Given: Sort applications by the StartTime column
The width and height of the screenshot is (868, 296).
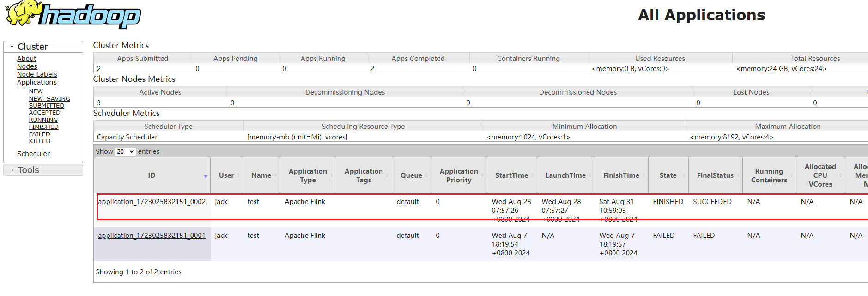Looking at the screenshot, I should point(511,175).
